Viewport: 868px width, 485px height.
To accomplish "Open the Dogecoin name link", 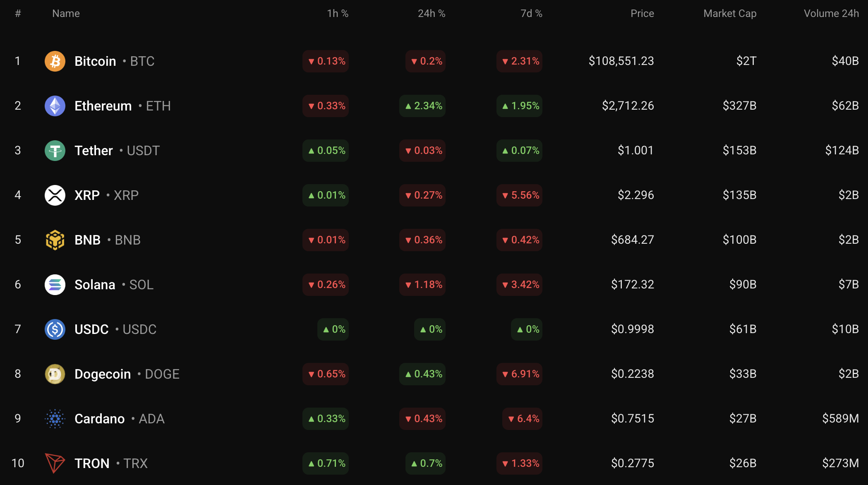I will coord(103,374).
